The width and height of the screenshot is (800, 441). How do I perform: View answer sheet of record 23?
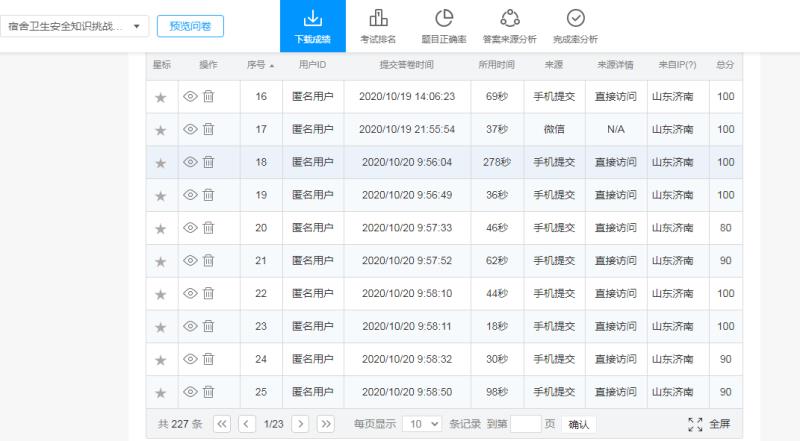[190, 326]
